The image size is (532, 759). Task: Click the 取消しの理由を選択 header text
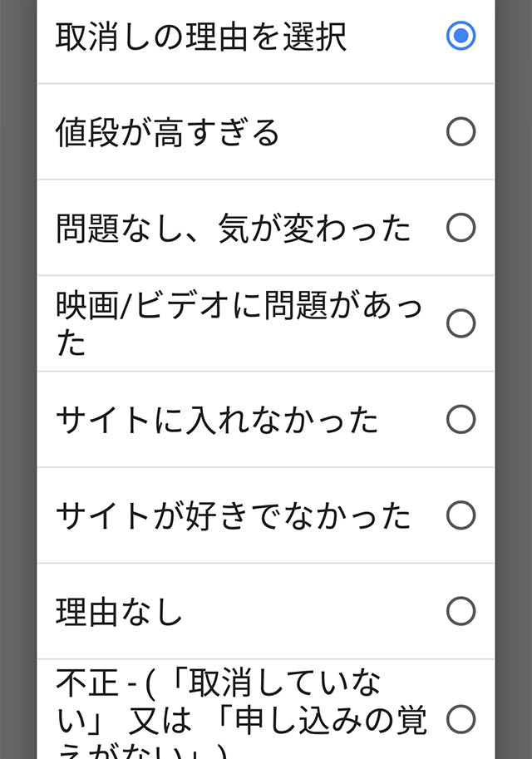[201, 37]
